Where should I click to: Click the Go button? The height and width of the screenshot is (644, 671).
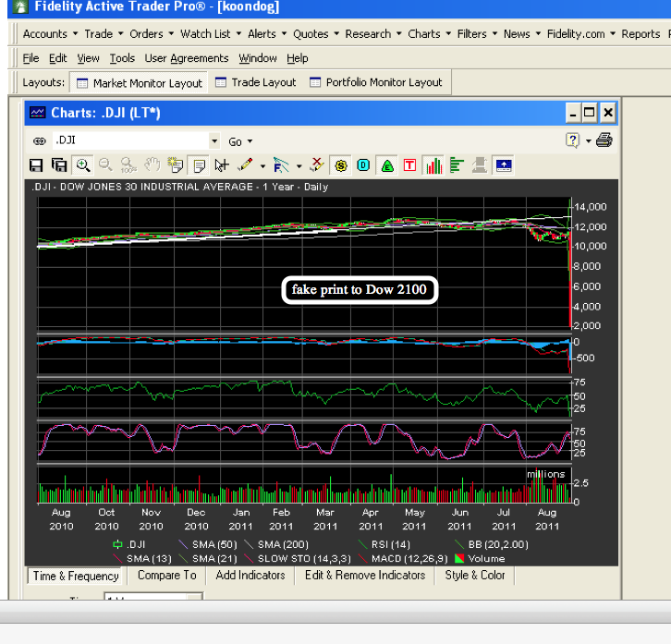tap(236, 141)
